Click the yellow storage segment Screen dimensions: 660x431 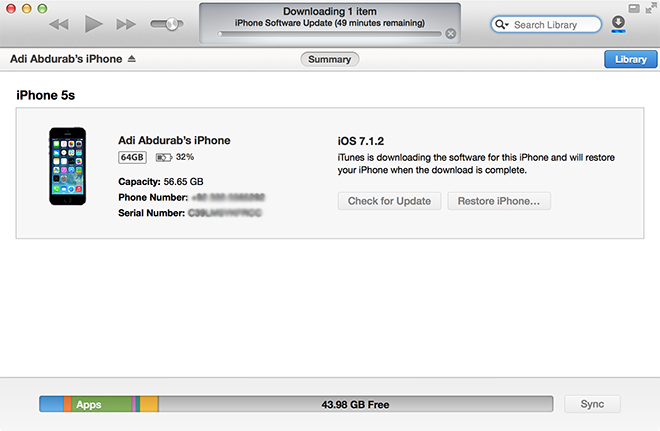[149, 404]
